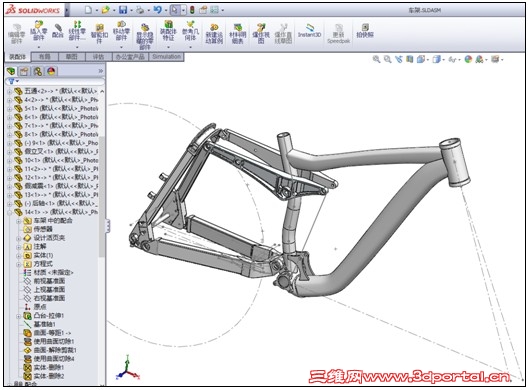Click the Assembly Features (装配体特征) tool
The height and width of the screenshot is (390, 529).
(x=168, y=31)
